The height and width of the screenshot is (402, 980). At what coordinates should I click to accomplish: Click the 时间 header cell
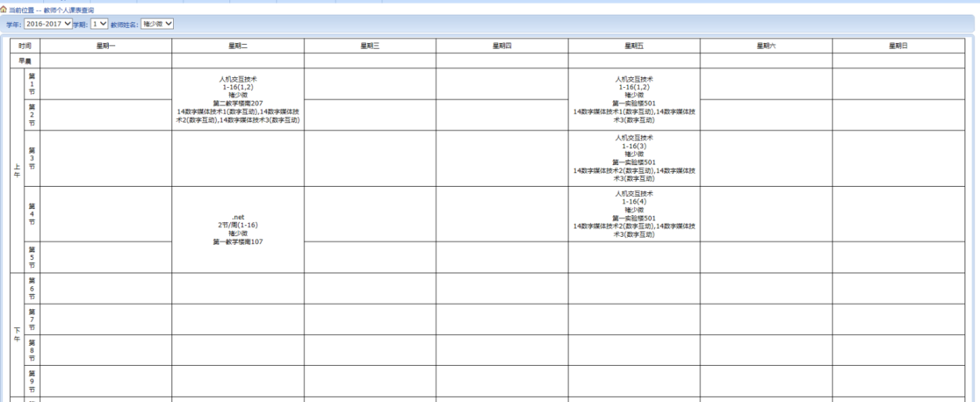click(x=25, y=46)
